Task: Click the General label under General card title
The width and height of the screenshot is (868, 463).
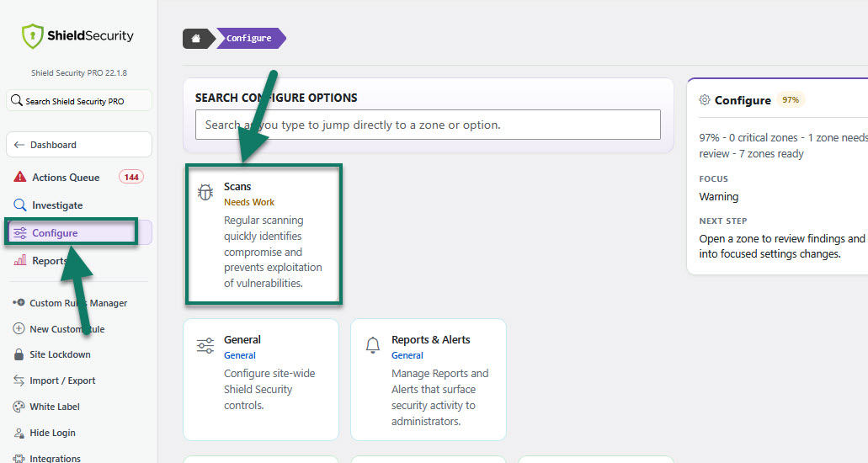Action: point(240,355)
